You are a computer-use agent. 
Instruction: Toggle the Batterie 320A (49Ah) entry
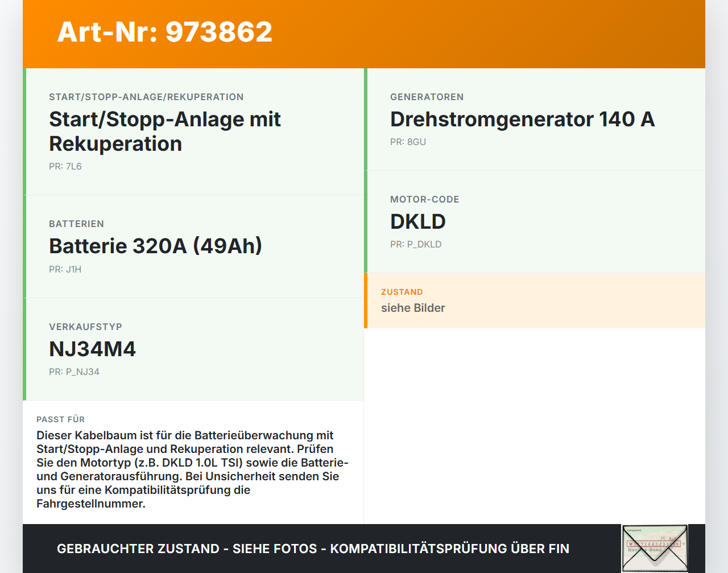(193, 246)
